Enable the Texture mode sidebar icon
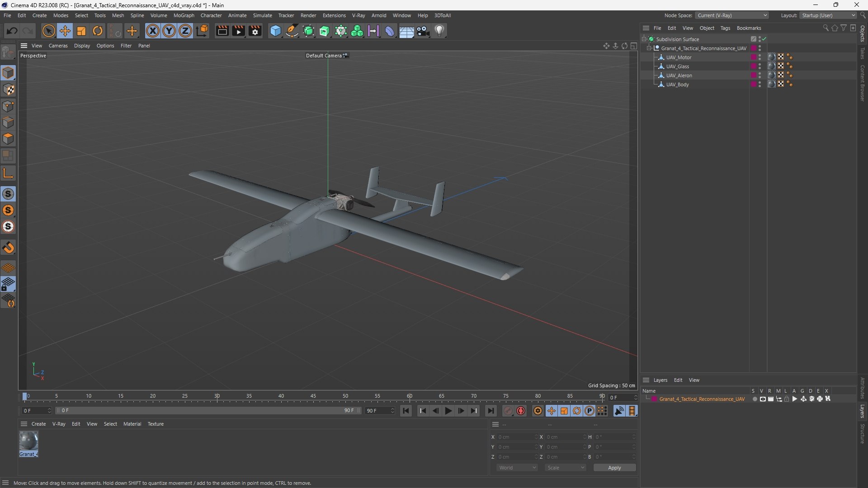The width and height of the screenshot is (868, 488). tap(8, 89)
